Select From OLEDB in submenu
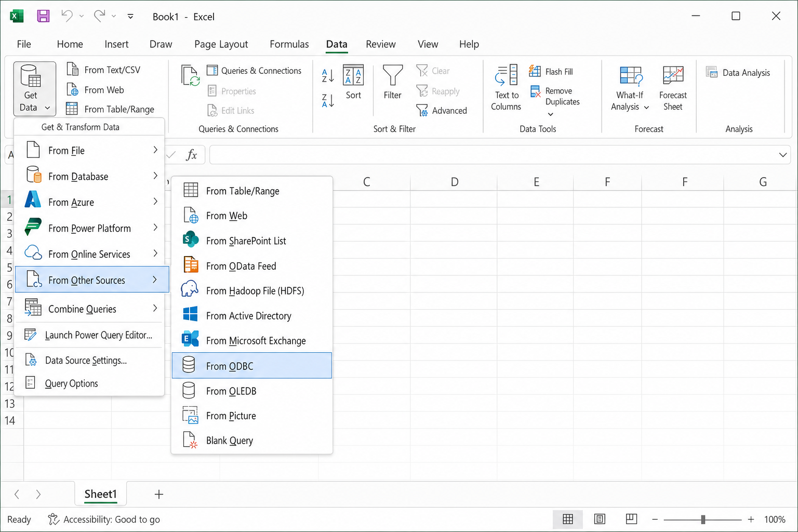The height and width of the screenshot is (532, 798). coord(251,391)
